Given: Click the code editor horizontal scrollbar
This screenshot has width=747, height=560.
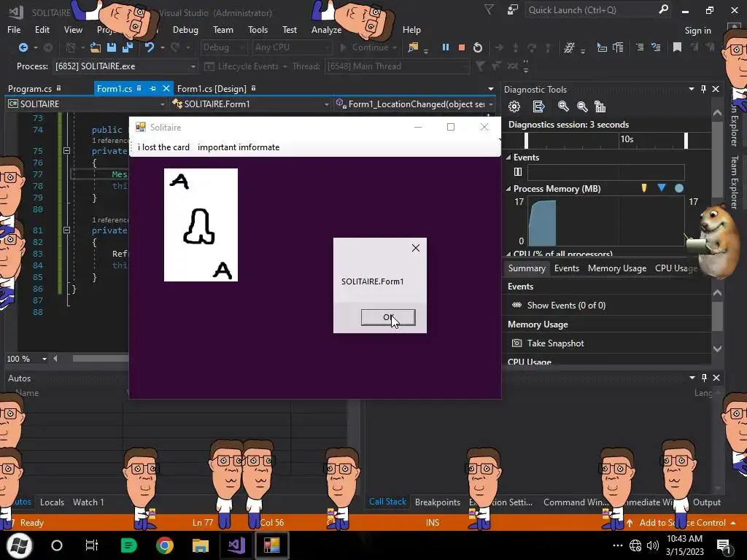Looking at the screenshot, I should [x=100, y=359].
